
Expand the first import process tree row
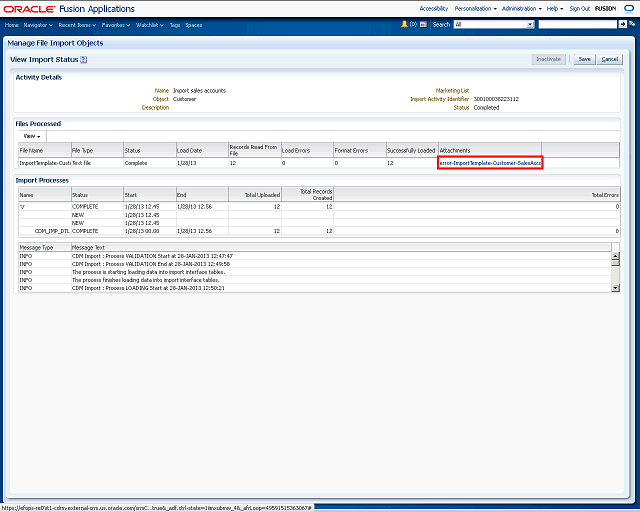pyautogui.click(x=22, y=206)
